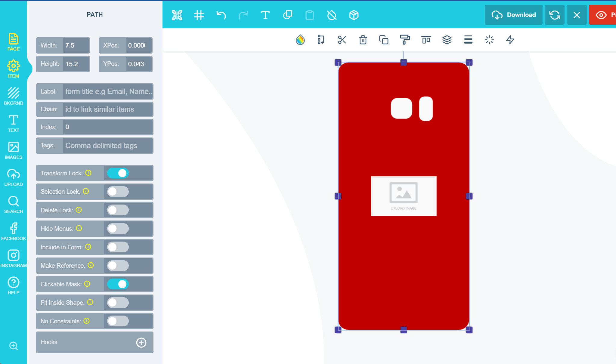Disable the Transform Lock toggle
Viewport: 616px width, 364px height.
pyautogui.click(x=118, y=173)
